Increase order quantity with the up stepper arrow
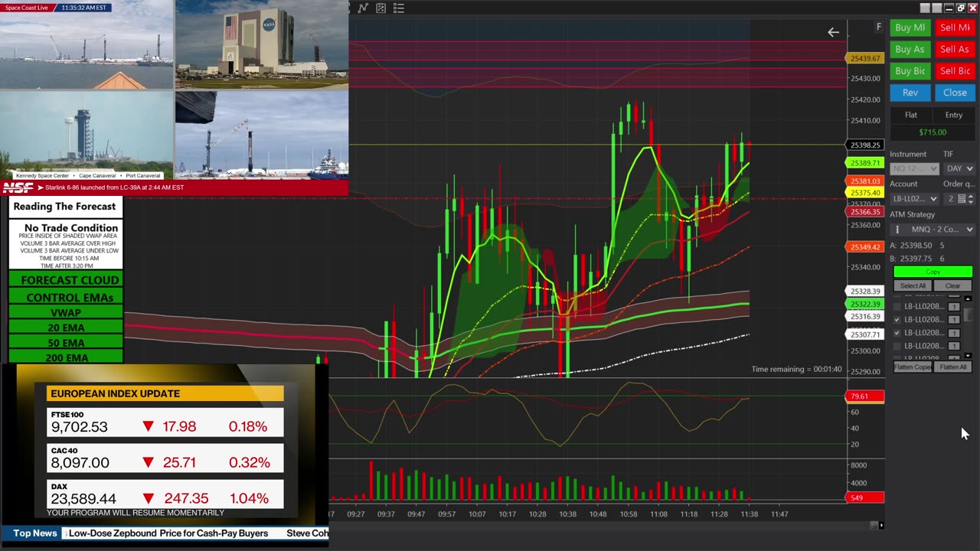The image size is (980, 551). (x=972, y=196)
